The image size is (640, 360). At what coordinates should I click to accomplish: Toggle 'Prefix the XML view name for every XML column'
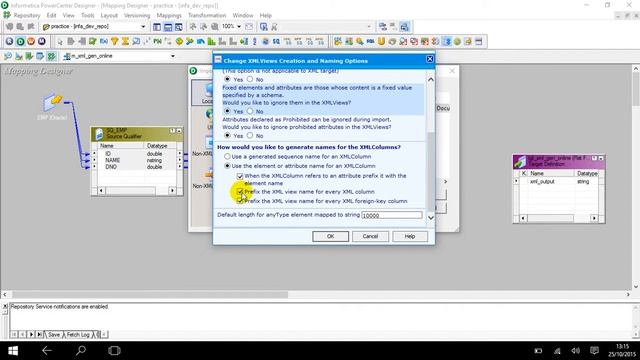point(240,191)
